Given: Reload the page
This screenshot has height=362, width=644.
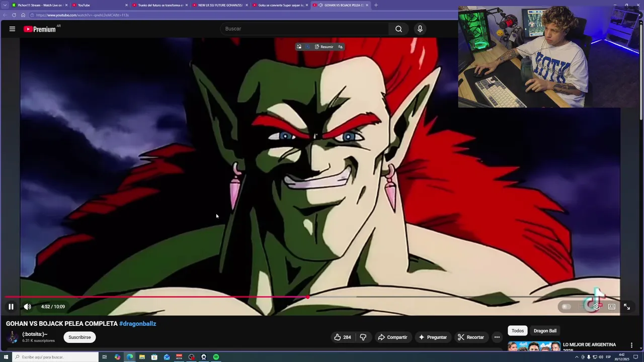Looking at the screenshot, I should pyautogui.click(x=14, y=15).
